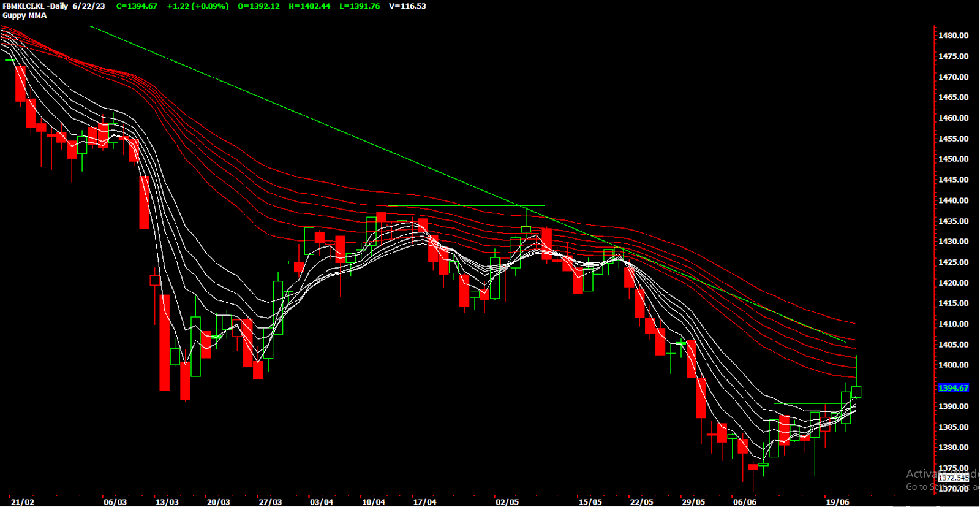Click the 21/02 date axis label

(x=23, y=502)
